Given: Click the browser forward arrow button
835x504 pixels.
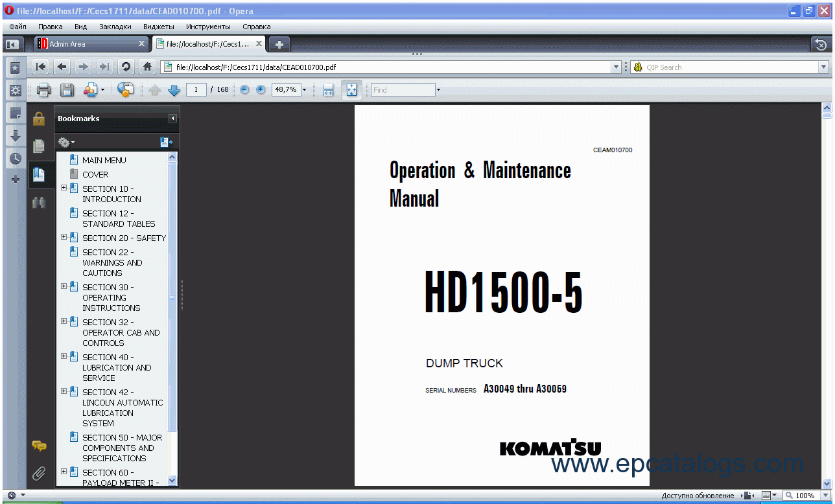Looking at the screenshot, I should coord(83,67).
